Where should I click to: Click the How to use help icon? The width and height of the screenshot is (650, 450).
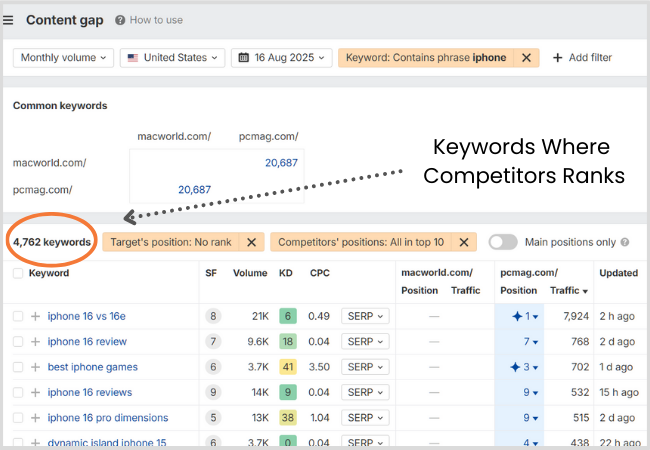tap(120, 20)
